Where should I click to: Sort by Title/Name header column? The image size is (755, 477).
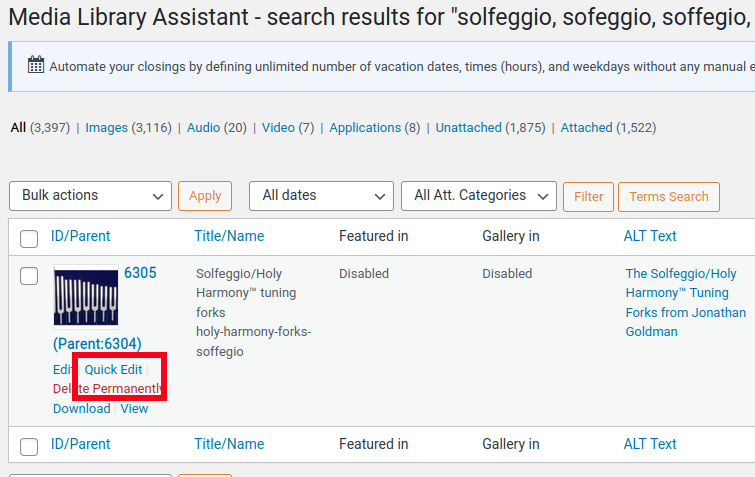point(229,236)
